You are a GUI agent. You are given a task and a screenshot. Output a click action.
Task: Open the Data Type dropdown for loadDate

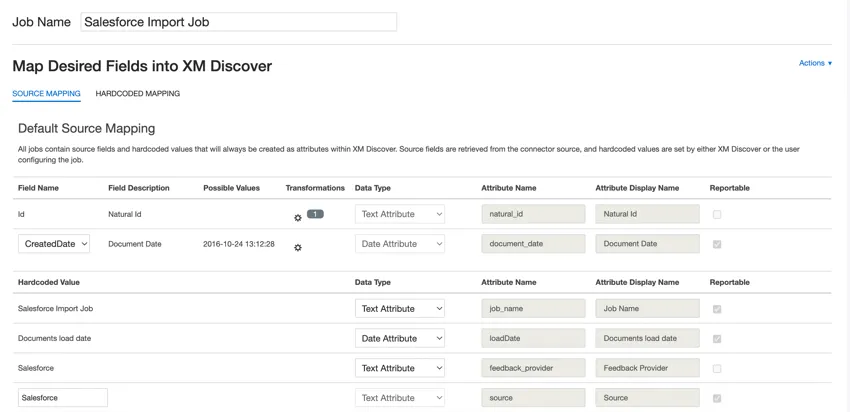399,338
